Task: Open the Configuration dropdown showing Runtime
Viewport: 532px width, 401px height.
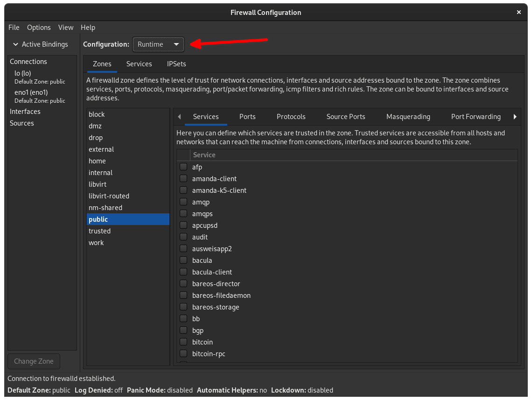Action: [158, 44]
